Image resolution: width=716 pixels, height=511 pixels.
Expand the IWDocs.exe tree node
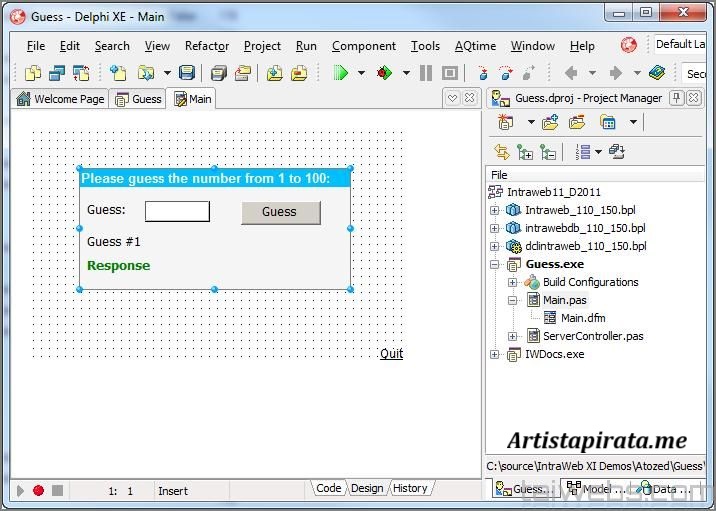pos(495,354)
